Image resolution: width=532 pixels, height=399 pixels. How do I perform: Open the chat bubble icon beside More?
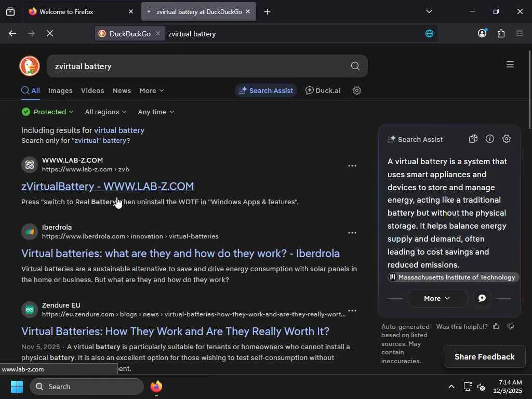click(x=482, y=298)
